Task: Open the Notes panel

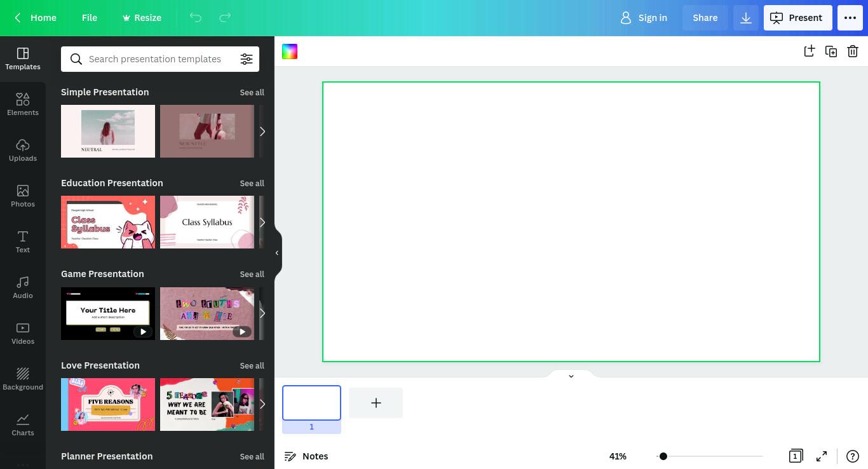Action: [306, 456]
